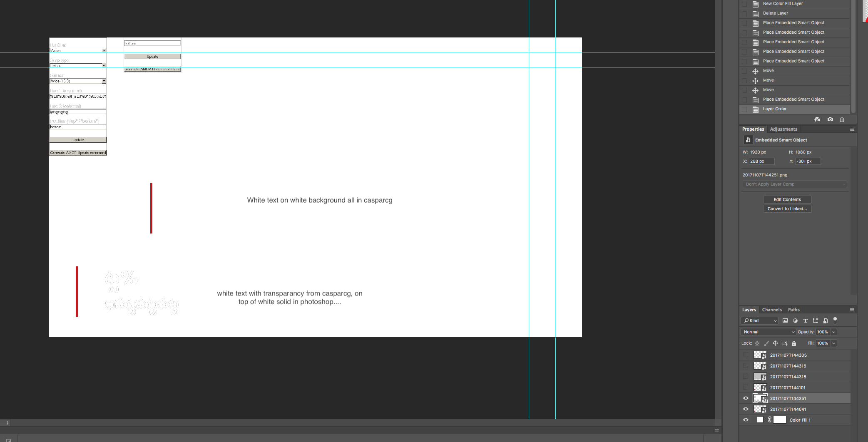Screen dimensions: 868x442
Task: Hide the Color Fill 1 layer
Action: (x=745, y=420)
